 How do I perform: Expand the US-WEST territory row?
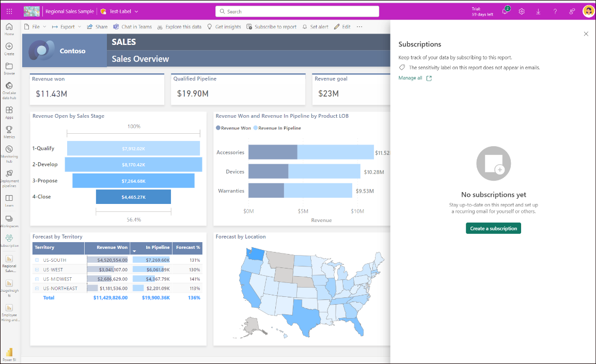(x=37, y=270)
